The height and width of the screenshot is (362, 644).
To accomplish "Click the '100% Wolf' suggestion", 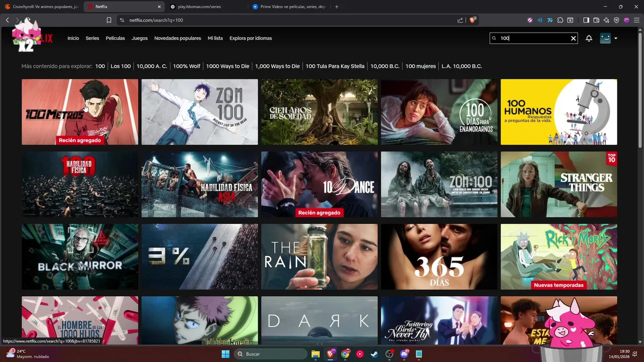I will pyautogui.click(x=187, y=66).
